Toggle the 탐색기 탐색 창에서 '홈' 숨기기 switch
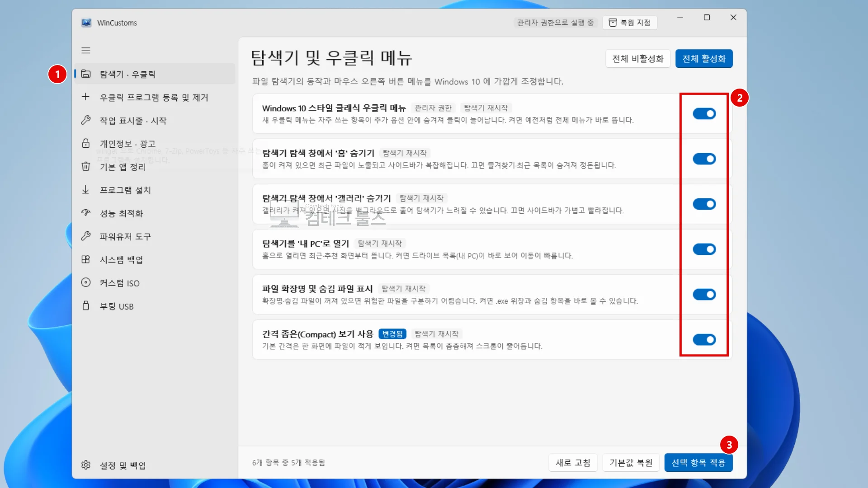This screenshot has height=488, width=868. 704,159
